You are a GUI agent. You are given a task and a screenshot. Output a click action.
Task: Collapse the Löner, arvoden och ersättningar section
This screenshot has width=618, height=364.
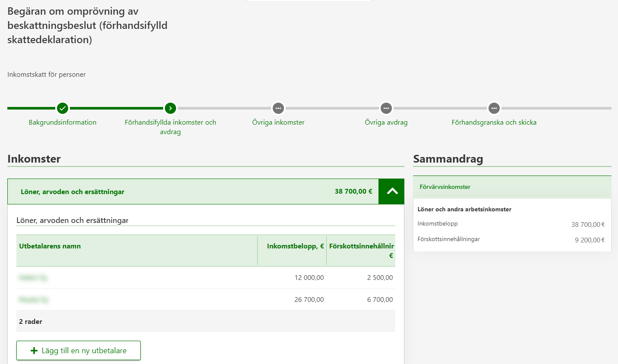click(392, 191)
